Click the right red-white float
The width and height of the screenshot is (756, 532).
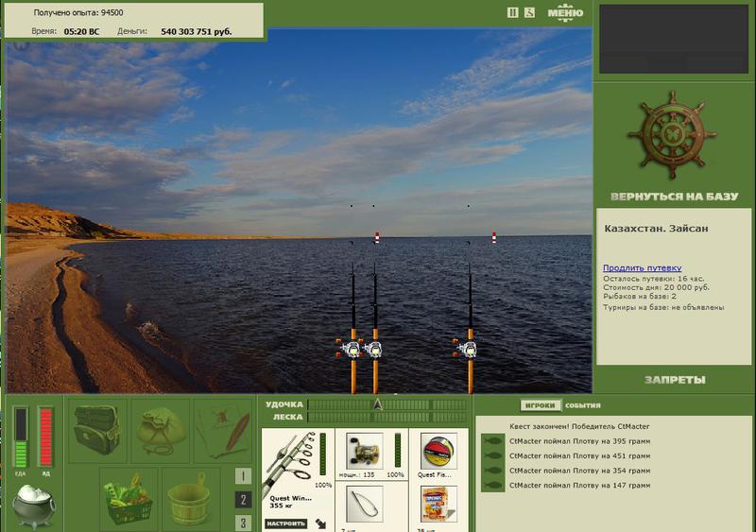(x=493, y=238)
